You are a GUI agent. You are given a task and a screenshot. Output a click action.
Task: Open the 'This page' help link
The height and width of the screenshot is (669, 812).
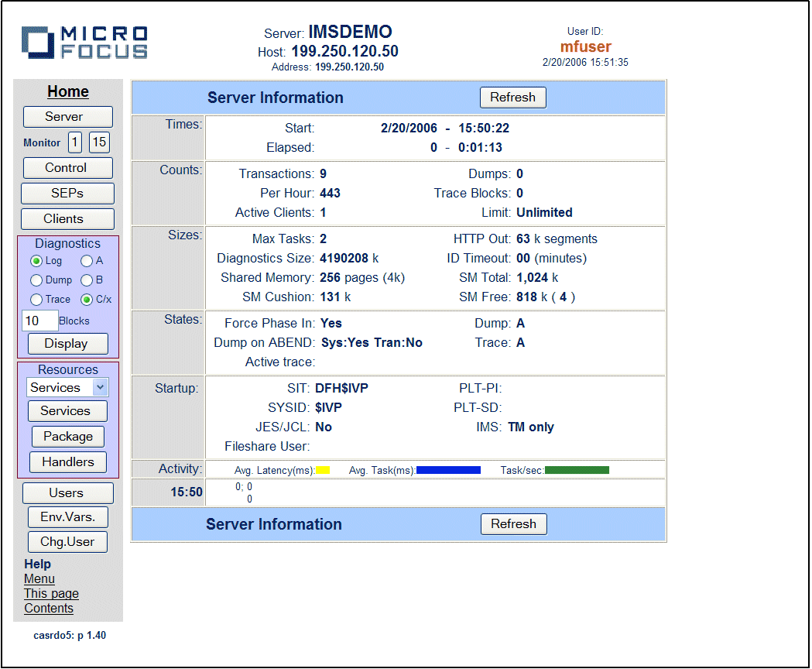click(50, 593)
